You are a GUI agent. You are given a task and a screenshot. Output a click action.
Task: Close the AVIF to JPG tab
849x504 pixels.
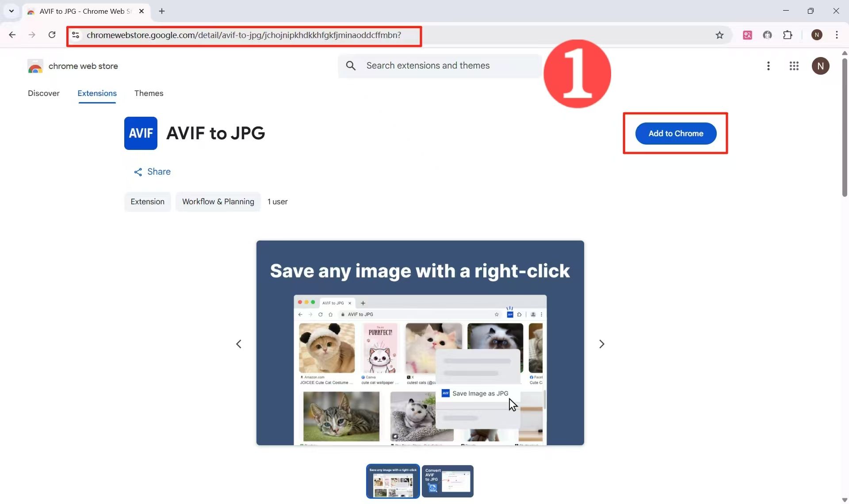141,11
